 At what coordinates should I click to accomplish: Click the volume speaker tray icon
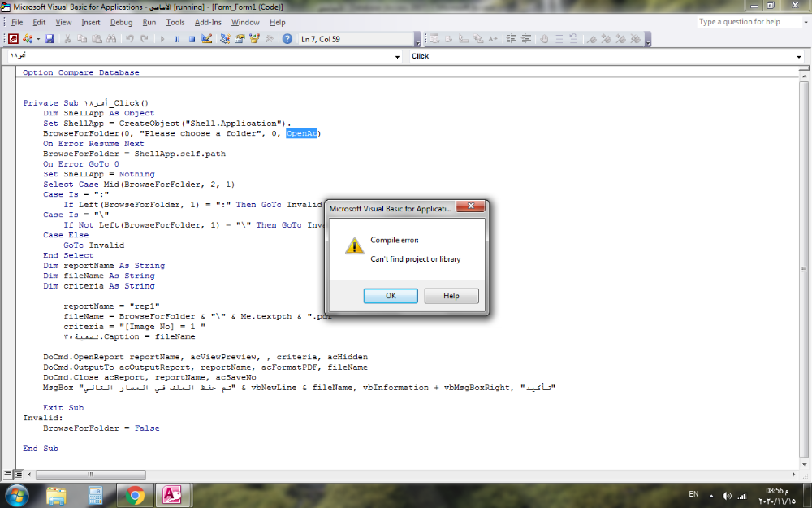pos(727,496)
